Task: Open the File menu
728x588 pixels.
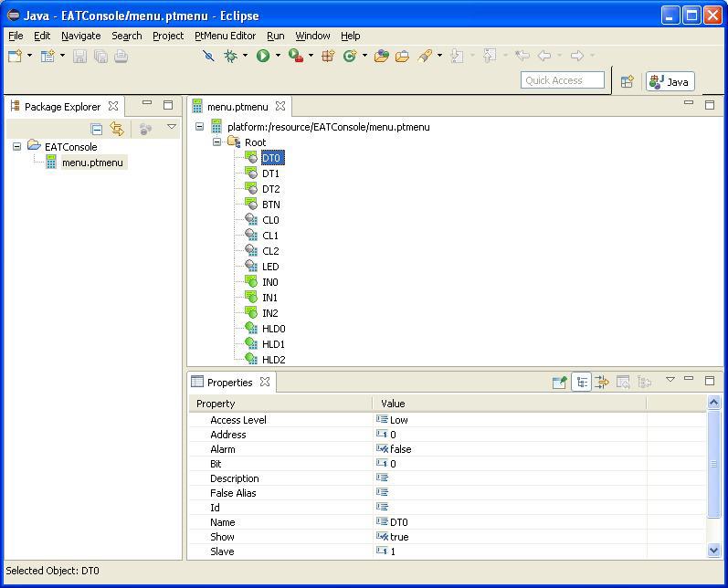Action: tap(16, 36)
